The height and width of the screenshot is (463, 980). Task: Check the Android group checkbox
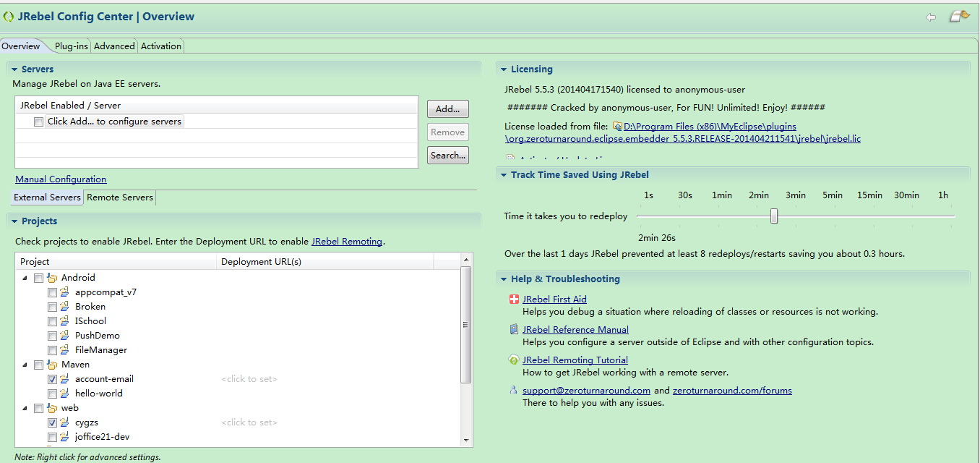pyautogui.click(x=38, y=278)
